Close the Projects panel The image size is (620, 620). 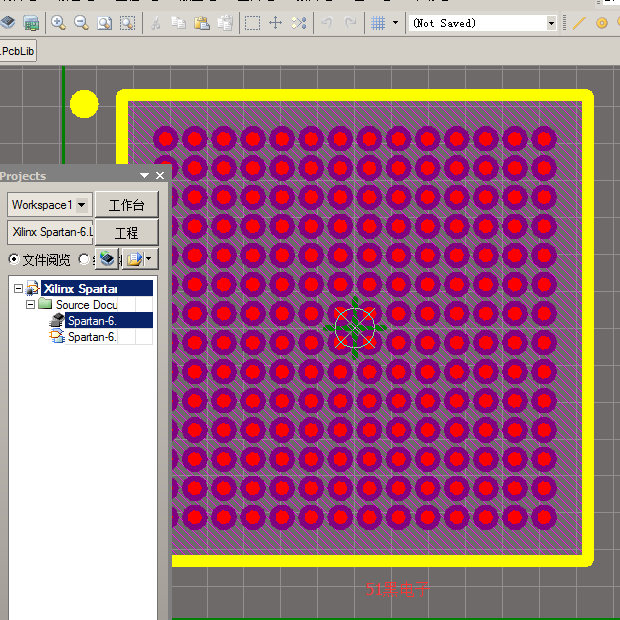(160, 176)
